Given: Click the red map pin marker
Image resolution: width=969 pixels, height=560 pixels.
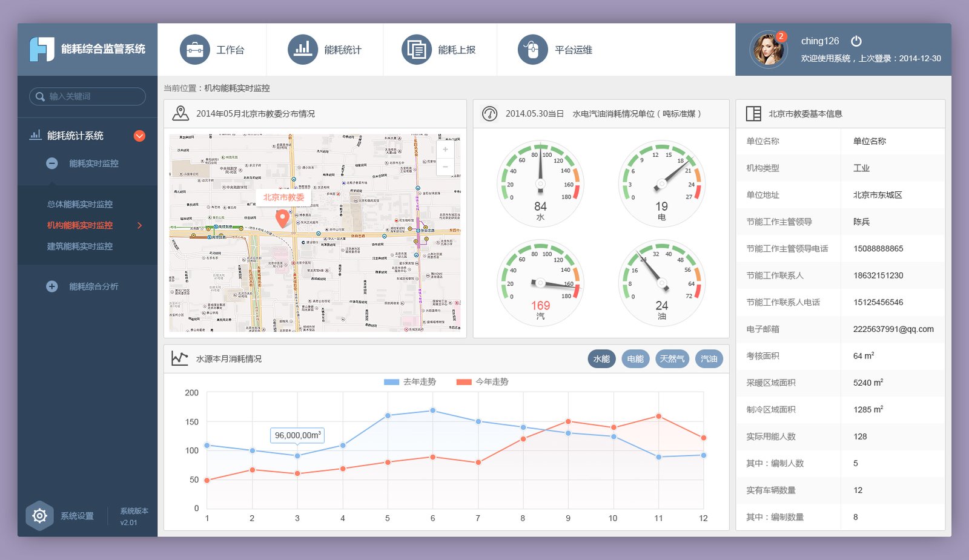Looking at the screenshot, I should pos(282,218).
